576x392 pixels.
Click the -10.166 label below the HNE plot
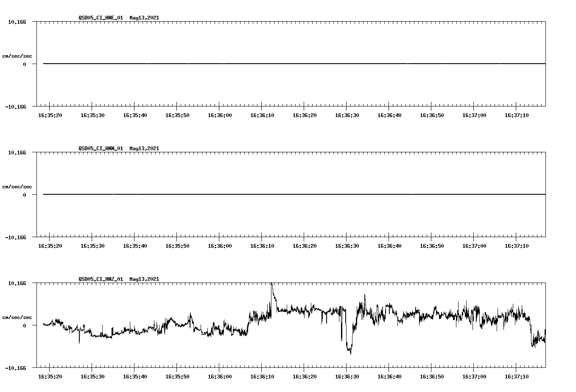(15, 107)
